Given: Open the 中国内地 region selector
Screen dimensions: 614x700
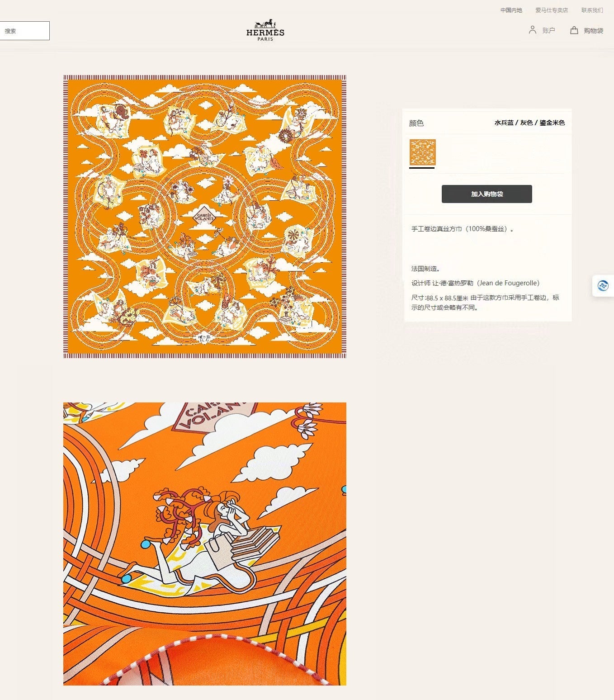Looking at the screenshot, I should click(511, 10).
